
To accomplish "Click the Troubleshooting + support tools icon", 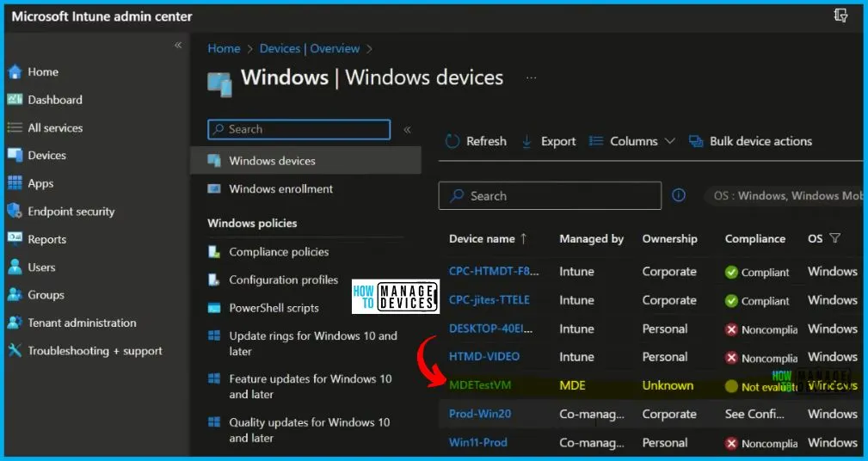I will (x=15, y=351).
